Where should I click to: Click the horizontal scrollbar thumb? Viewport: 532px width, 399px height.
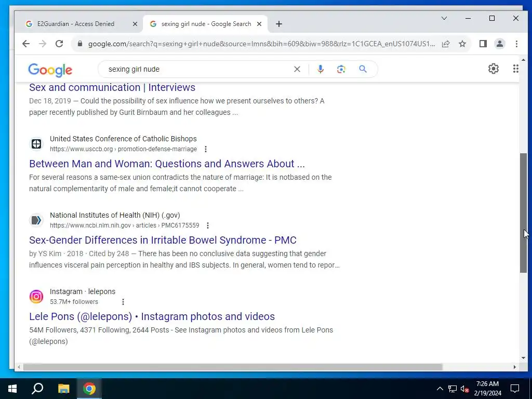(233, 367)
